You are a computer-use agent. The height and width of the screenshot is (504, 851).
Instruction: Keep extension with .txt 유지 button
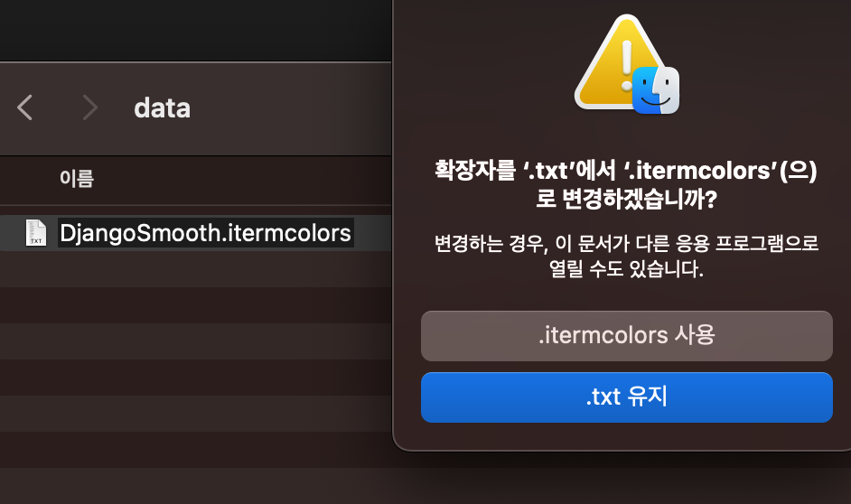[627, 397]
